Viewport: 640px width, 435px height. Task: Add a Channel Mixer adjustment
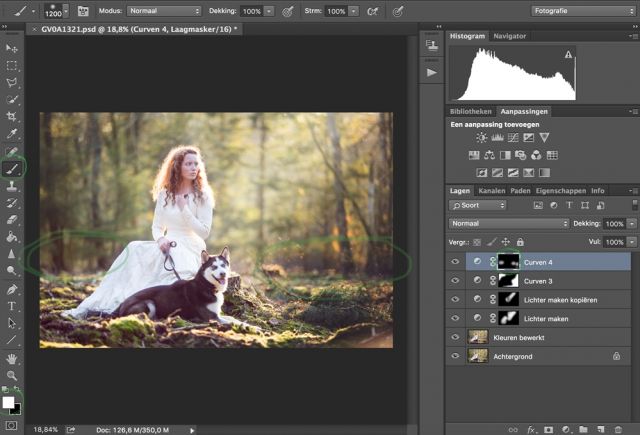tap(536, 155)
